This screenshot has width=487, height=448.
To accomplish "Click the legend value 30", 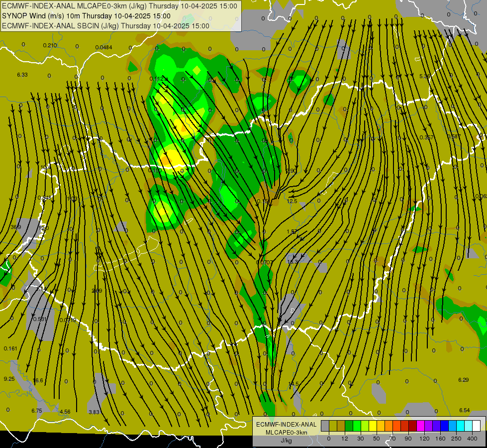I will [360, 439].
